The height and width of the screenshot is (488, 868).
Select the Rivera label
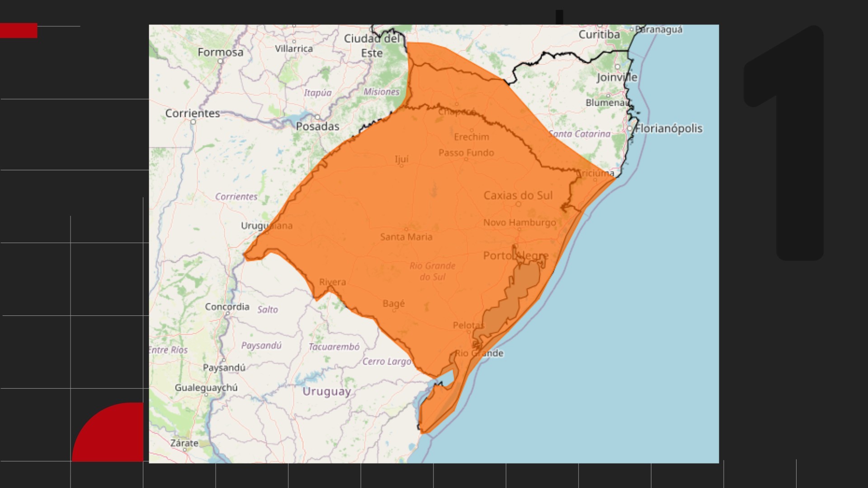click(332, 282)
